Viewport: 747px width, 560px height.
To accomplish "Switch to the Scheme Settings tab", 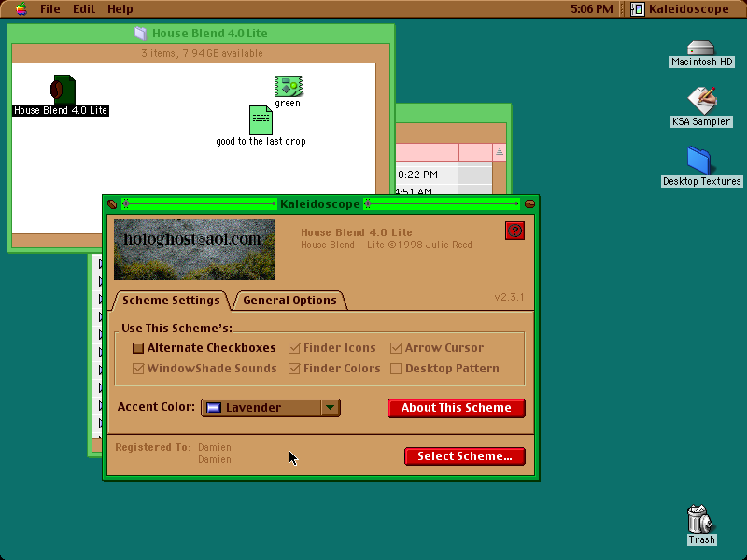I will [171, 300].
